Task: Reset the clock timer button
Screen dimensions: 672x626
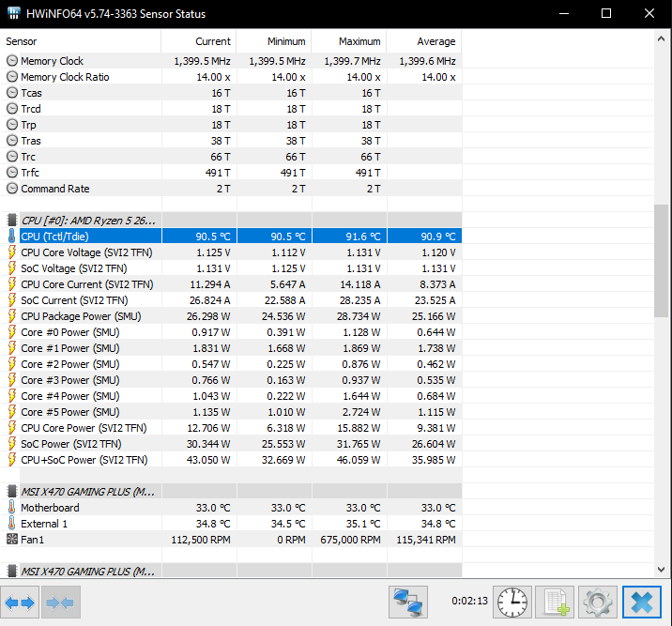Action: pyautogui.click(x=512, y=602)
